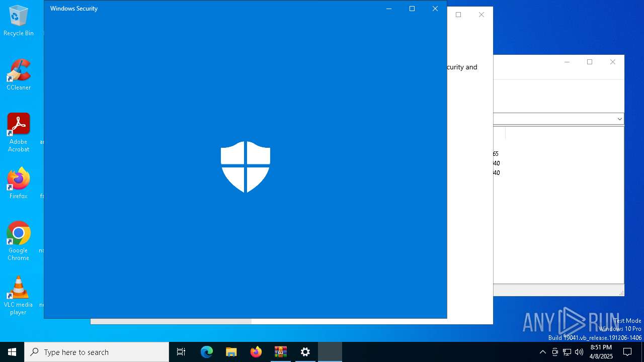Open the Action Center notifications icon
This screenshot has width=644, height=362.
click(x=627, y=352)
